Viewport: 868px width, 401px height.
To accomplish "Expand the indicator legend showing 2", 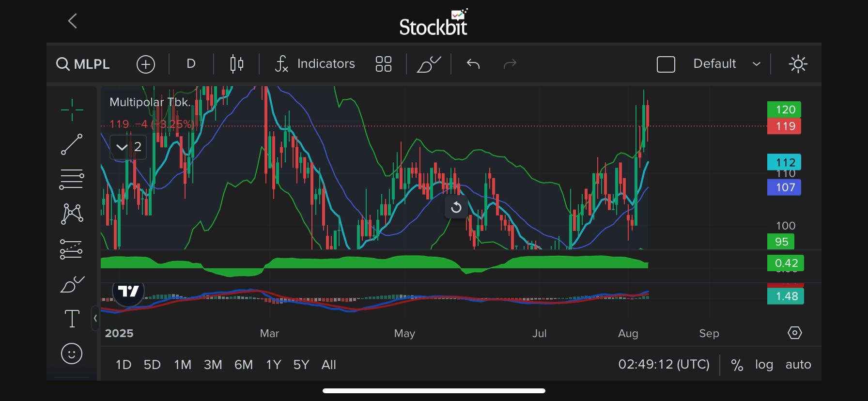I will (x=128, y=147).
